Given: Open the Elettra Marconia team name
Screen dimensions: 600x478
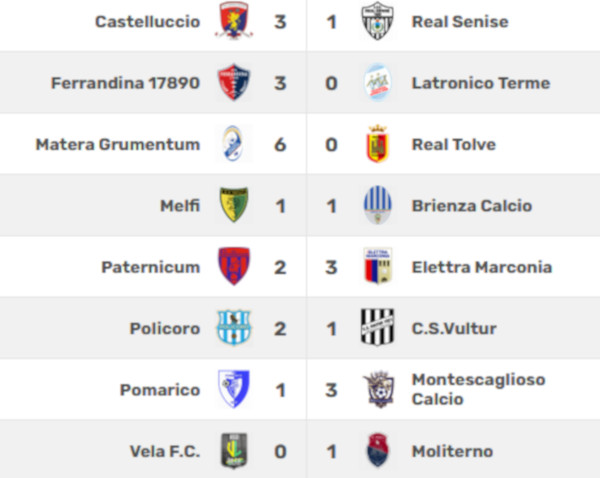Looking at the screenshot, I should [x=482, y=267].
